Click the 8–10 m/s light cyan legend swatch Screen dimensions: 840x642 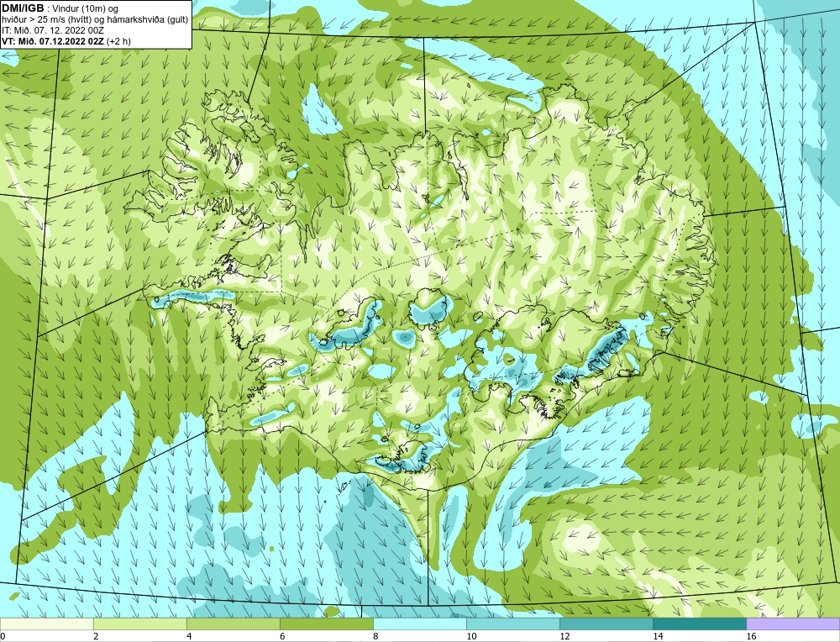(419, 624)
